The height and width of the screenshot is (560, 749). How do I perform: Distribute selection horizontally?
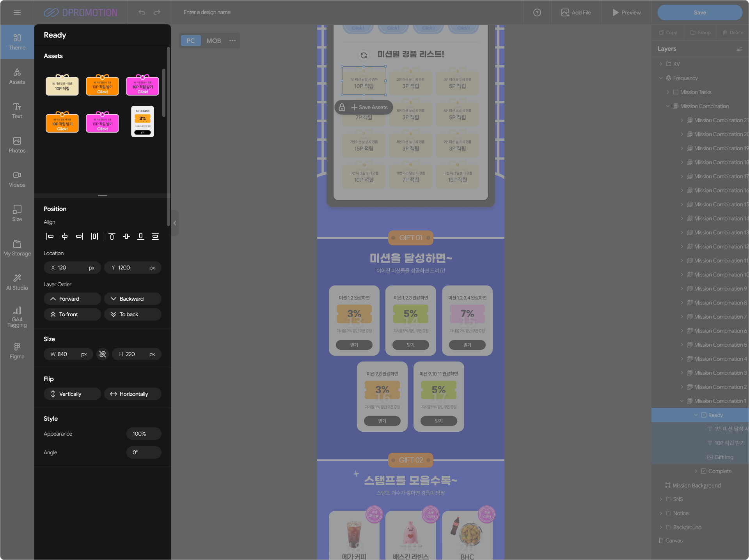pyautogui.click(x=94, y=236)
